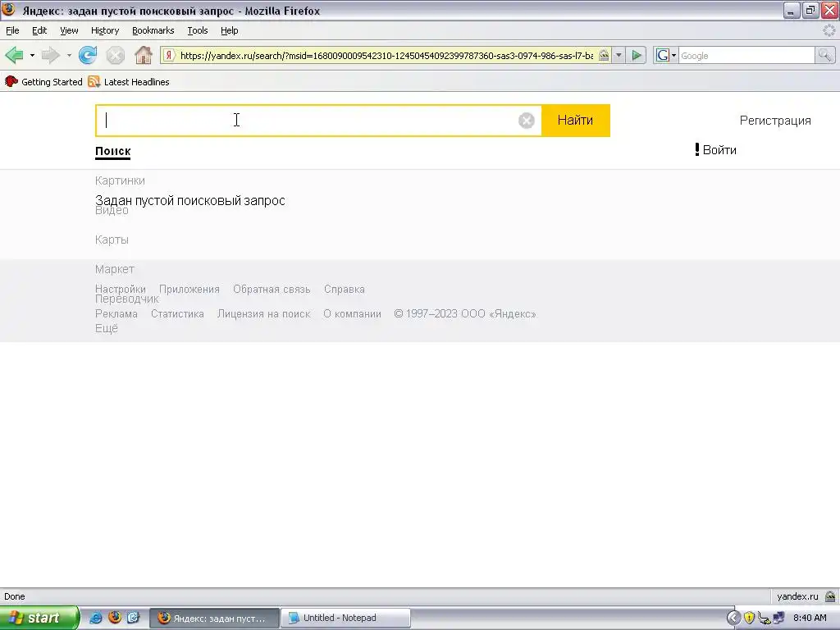The image size is (840, 630).
Task: Click into the browser URL address field
Action: point(386,55)
